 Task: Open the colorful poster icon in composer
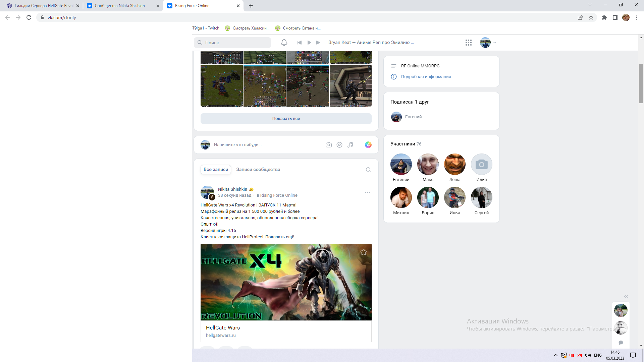tap(368, 145)
